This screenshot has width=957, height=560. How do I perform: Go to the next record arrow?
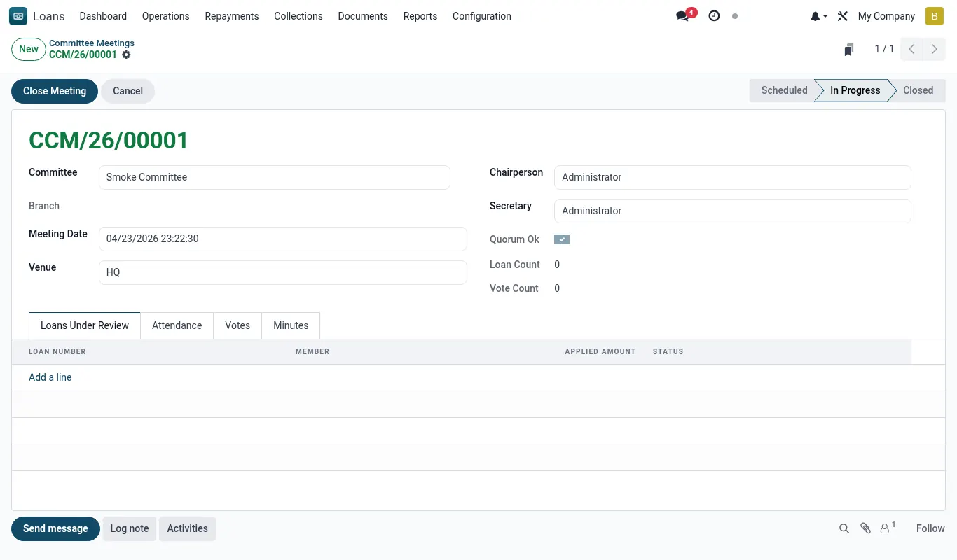[x=935, y=49]
